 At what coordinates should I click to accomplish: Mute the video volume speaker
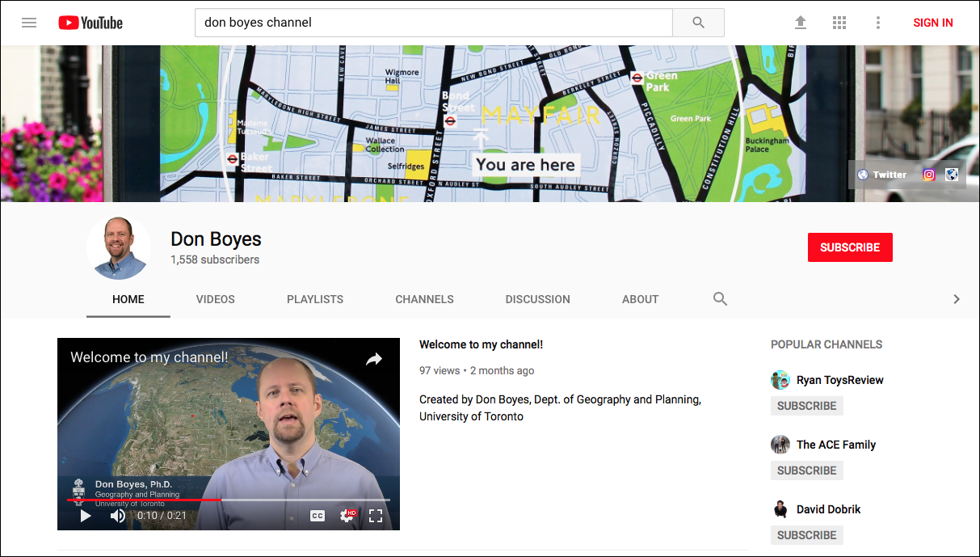tap(117, 516)
